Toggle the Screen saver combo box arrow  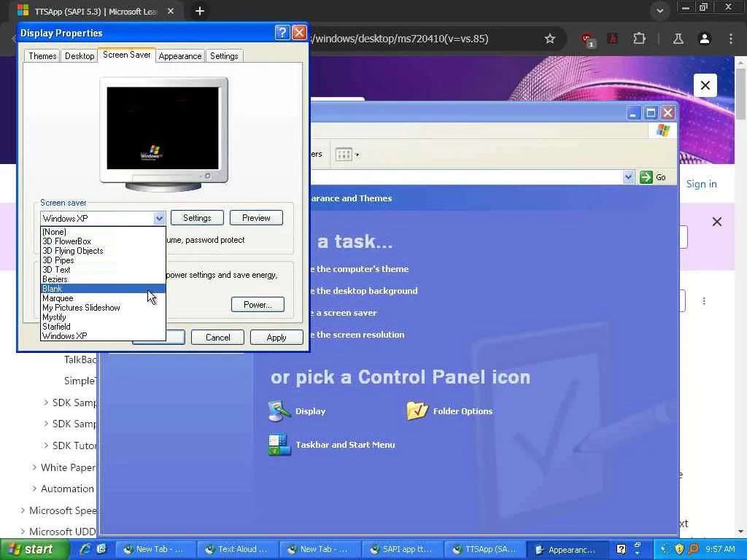159,219
